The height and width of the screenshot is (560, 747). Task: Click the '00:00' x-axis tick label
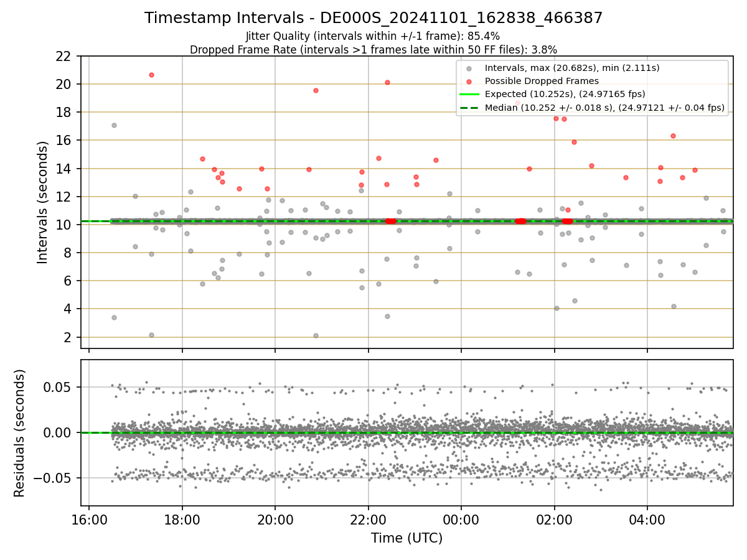tap(461, 520)
